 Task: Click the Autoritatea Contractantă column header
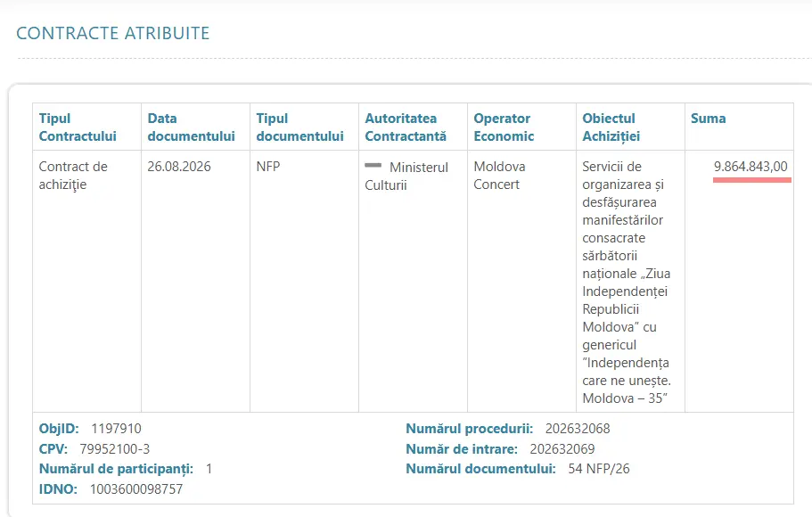click(406, 127)
